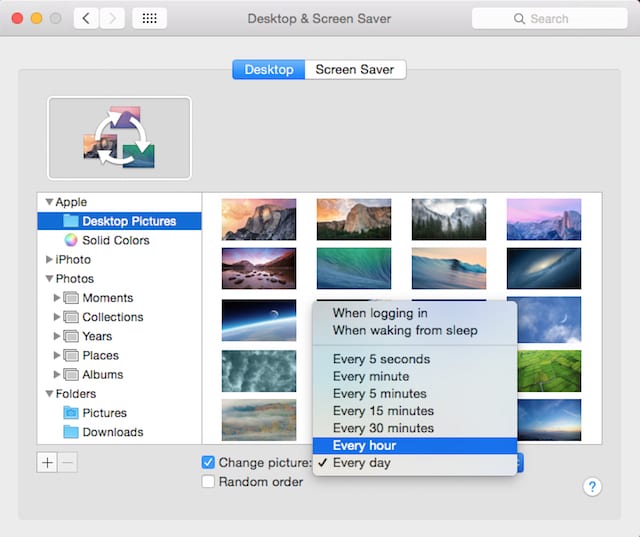Image resolution: width=640 pixels, height=537 pixels.
Task: Select the Downloads folder icon
Action: tap(71, 432)
